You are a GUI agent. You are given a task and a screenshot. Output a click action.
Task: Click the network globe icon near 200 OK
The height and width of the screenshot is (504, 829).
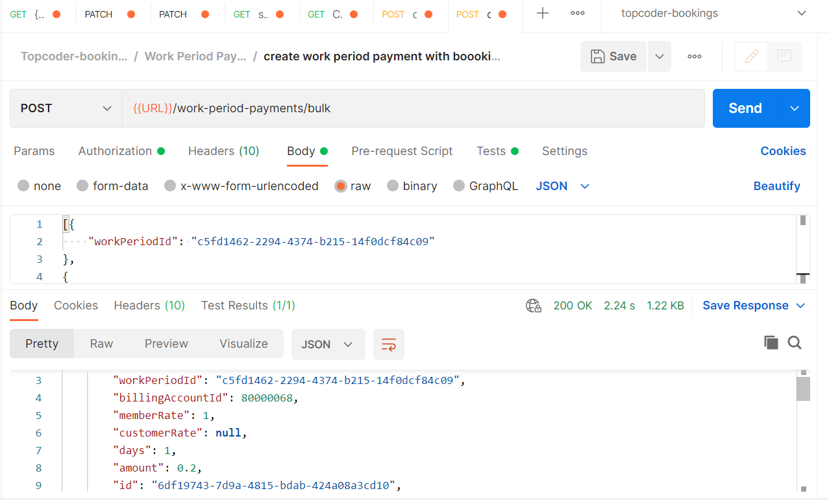[533, 306]
